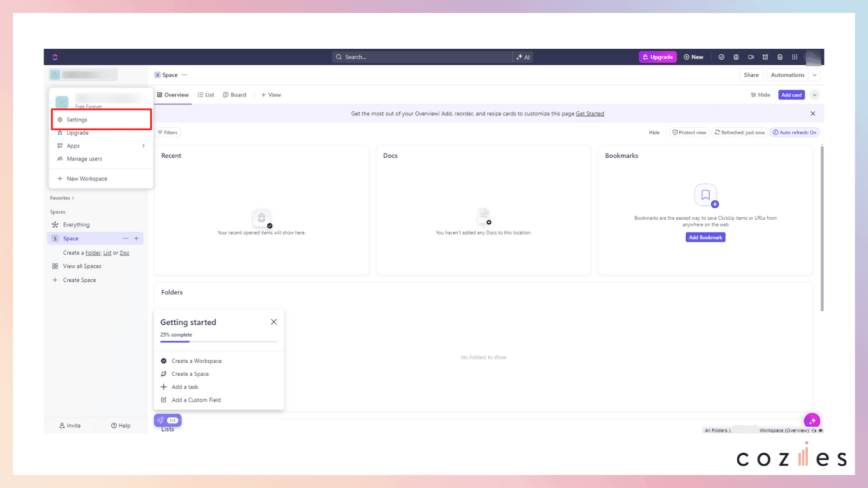Dismiss the Overview tip banner

point(813,113)
